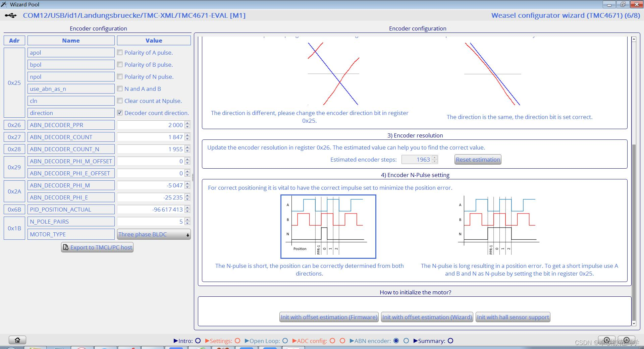Screen dimensions: 644x349
Task: Click the 0x6B address cell
Action: click(14, 210)
